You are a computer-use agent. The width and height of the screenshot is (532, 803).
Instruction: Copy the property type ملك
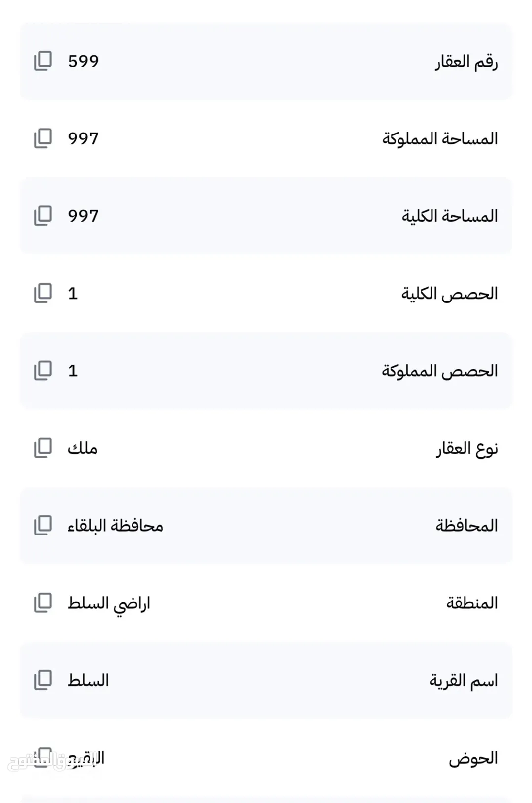pyautogui.click(x=43, y=448)
